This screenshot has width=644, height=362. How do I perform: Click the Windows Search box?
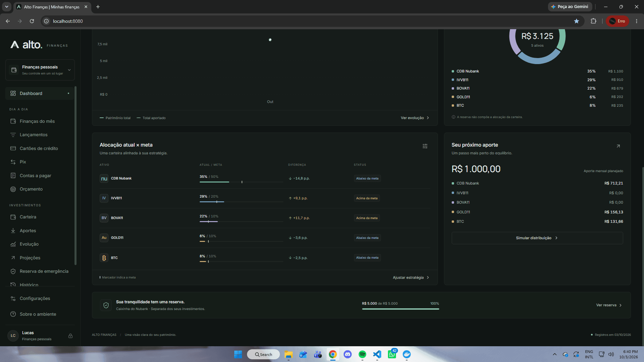click(x=263, y=354)
